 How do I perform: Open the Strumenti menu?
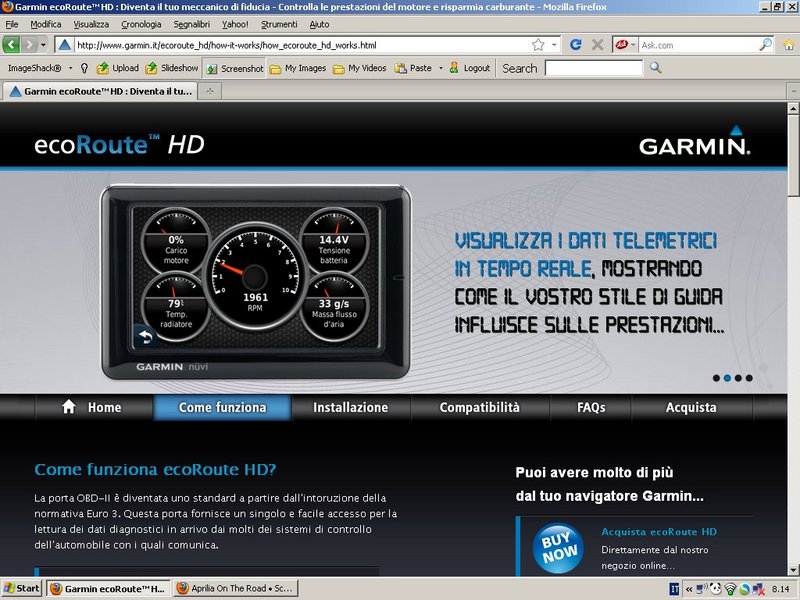coord(279,24)
